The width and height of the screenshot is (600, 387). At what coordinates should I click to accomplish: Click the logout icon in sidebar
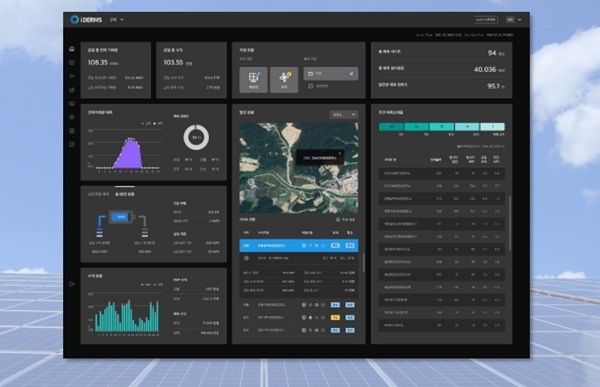(72, 284)
